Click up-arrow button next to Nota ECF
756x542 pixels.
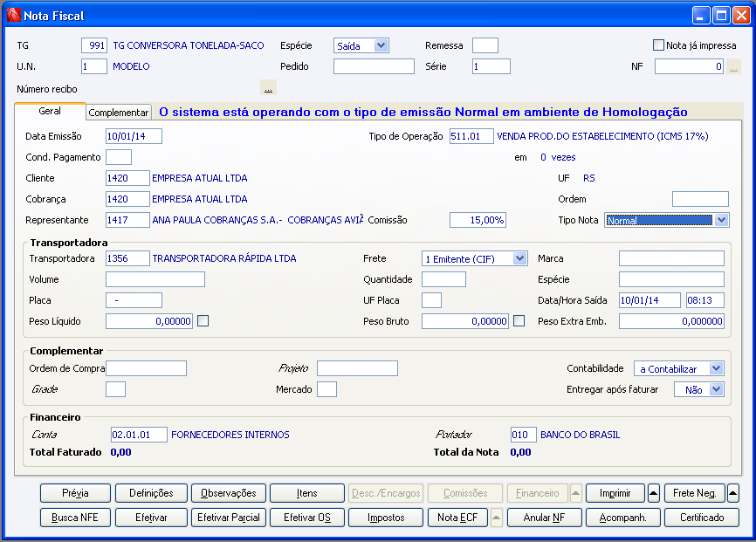[496, 518]
